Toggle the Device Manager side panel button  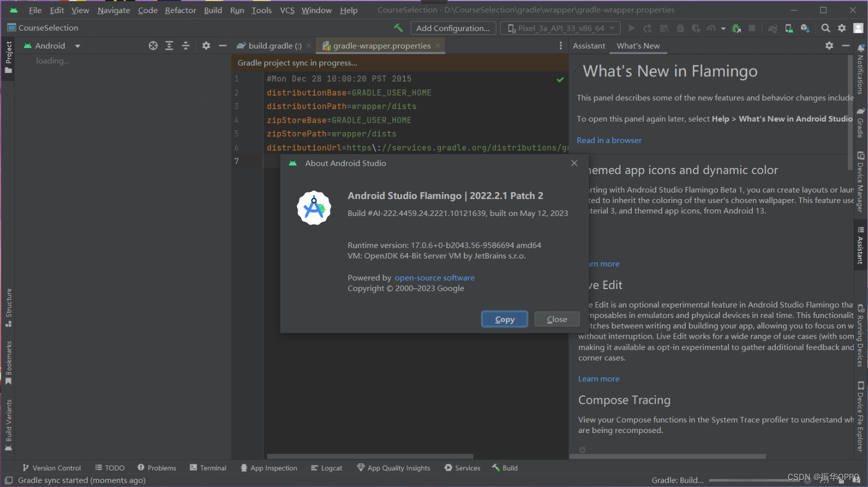pyautogui.click(x=860, y=182)
